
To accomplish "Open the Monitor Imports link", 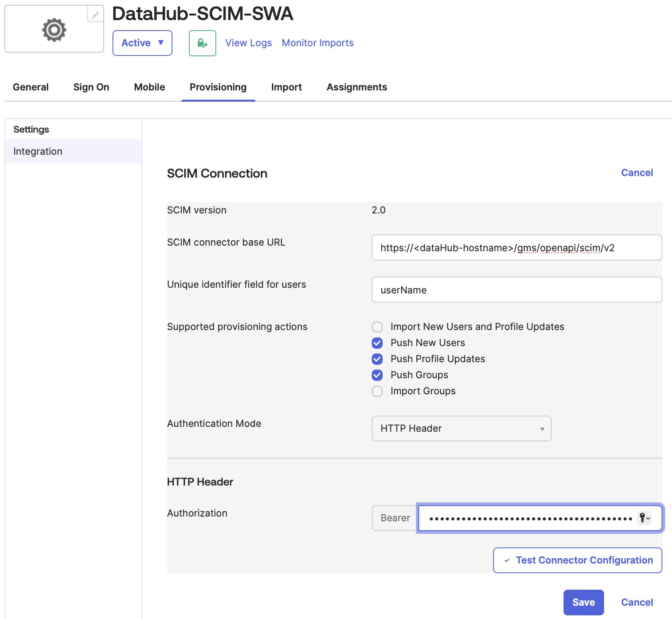I will 318,43.
